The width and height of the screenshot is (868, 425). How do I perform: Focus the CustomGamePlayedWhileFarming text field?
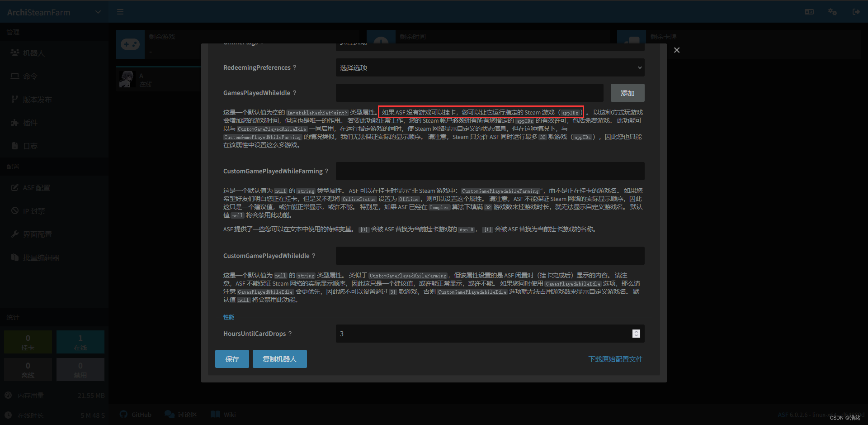pos(490,171)
